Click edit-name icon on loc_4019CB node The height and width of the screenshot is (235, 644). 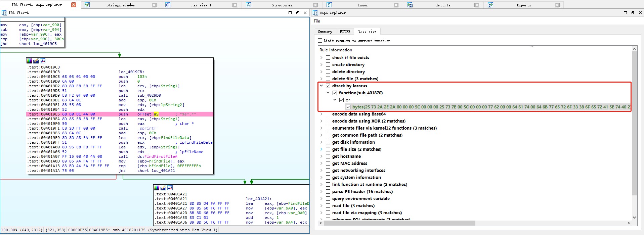coord(36,61)
